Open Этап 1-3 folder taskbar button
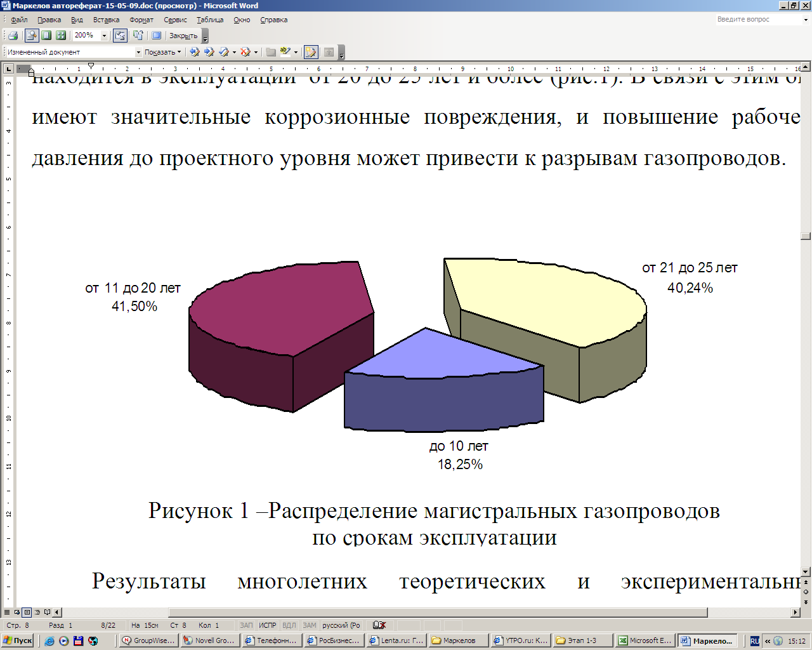The height and width of the screenshot is (650, 812). (583, 641)
